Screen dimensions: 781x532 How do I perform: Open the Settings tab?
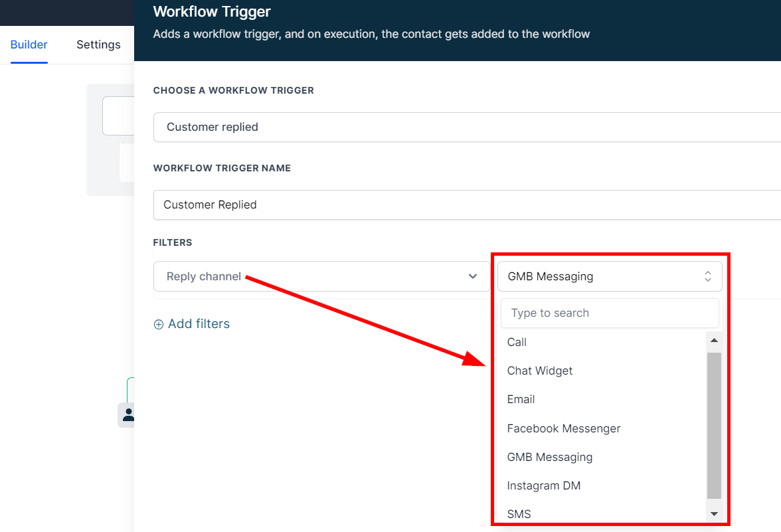point(98,44)
